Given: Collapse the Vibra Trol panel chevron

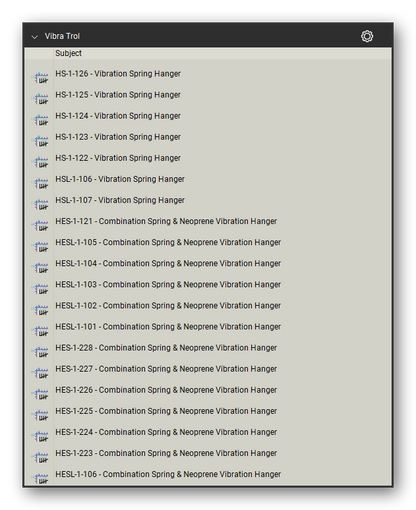Looking at the screenshot, I should click(x=34, y=37).
